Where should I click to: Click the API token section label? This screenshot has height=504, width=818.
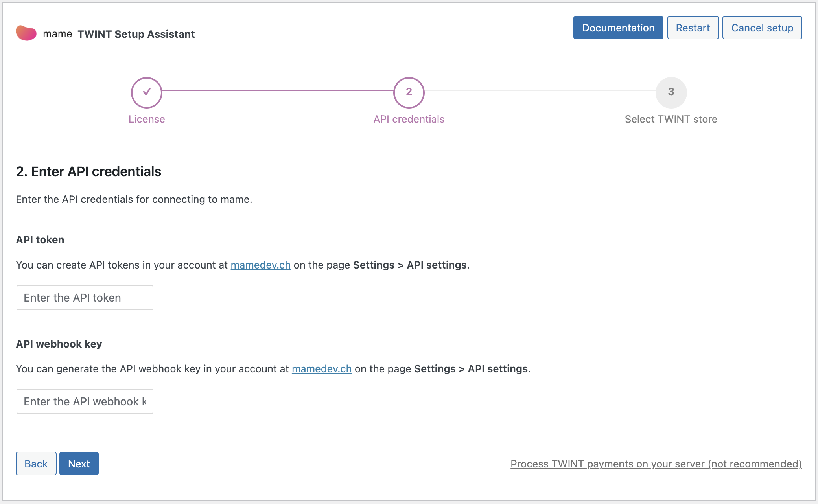click(40, 240)
